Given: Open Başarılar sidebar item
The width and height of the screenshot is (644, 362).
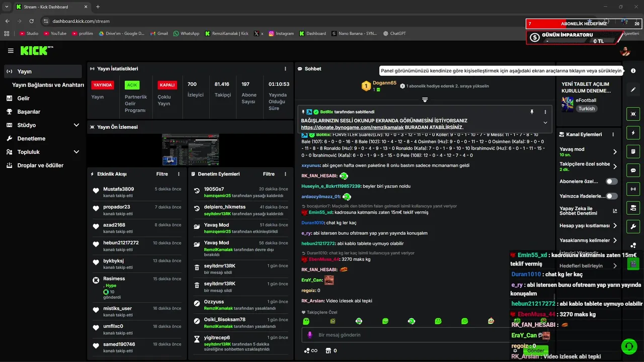Looking at the screenshot, I should pyautogui.click(x=43, y=112).
